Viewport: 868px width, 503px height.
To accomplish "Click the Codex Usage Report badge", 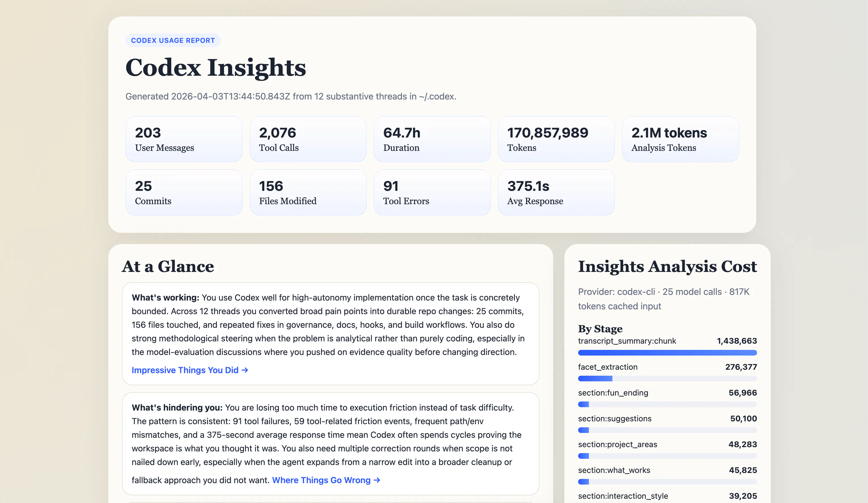I will coord(173,40).
